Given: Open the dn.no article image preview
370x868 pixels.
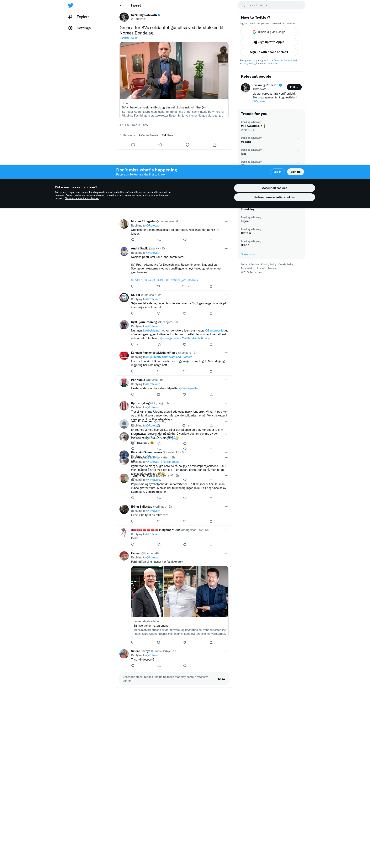Looking at the screenshot, I should pyautogui.click(x=174, y=71).
